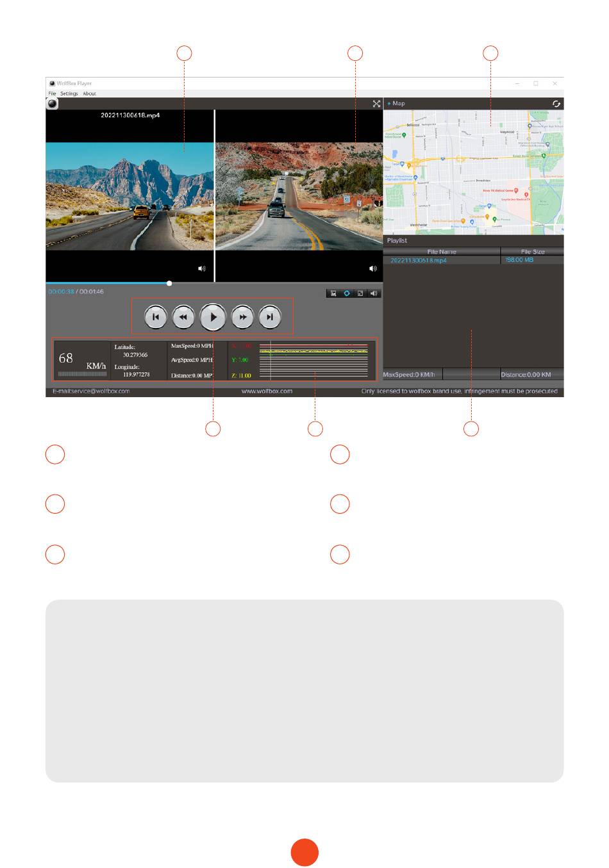Click the screen layout icon beside volume
609x868 pixels.
[x=360, y=293]
